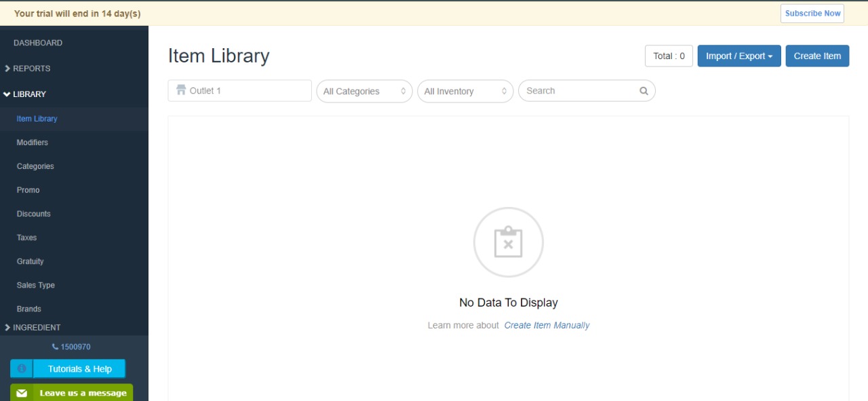Open Gratuity in the sidebar

pos(31,261)
